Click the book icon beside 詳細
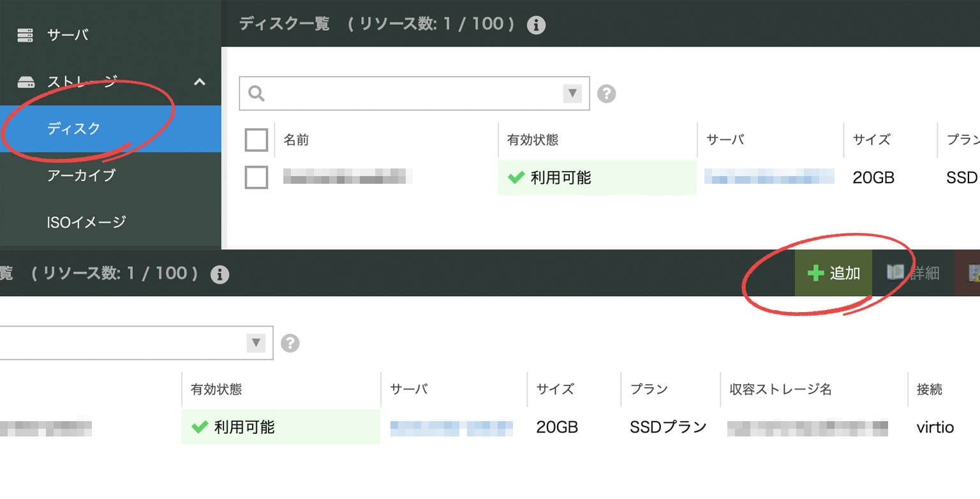Viewport: 980px width, 499px height. (x=895, y=272)
